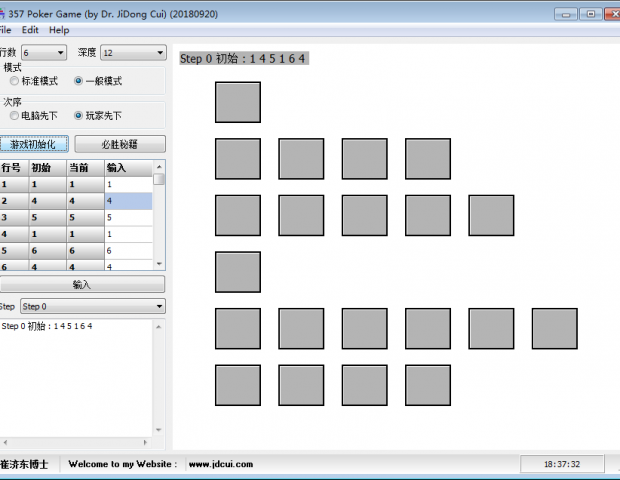Viewport: 620px width, 480px height.
Task: Click the table's vertical scrollbar down arrow
Action: [x=159, y=263]
